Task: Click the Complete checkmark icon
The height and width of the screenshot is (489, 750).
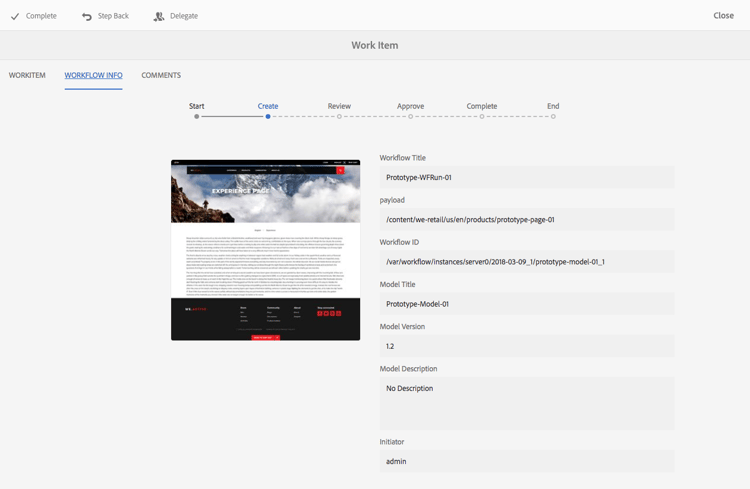Action: tap(15, 16)
